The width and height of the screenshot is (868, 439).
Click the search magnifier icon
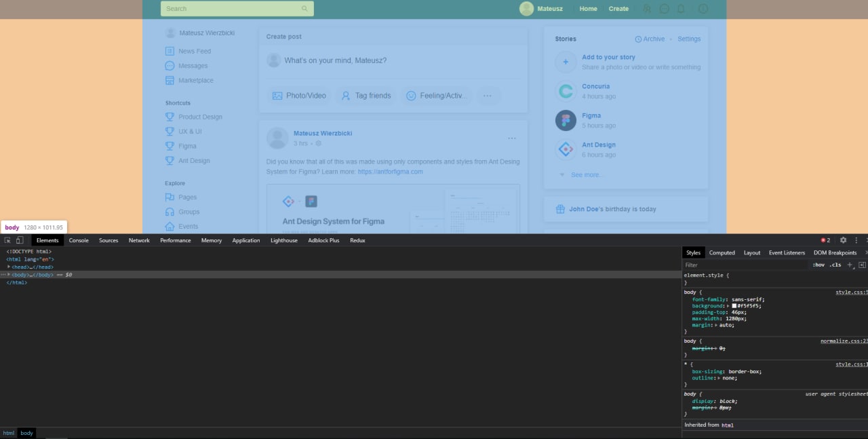pyautogui.click(x=304, y=9)
